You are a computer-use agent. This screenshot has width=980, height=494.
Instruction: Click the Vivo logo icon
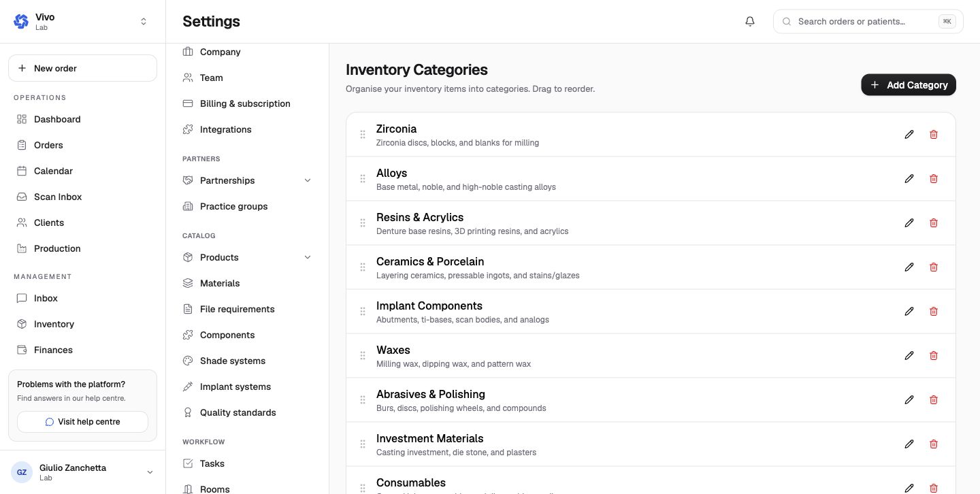[21, 21]
